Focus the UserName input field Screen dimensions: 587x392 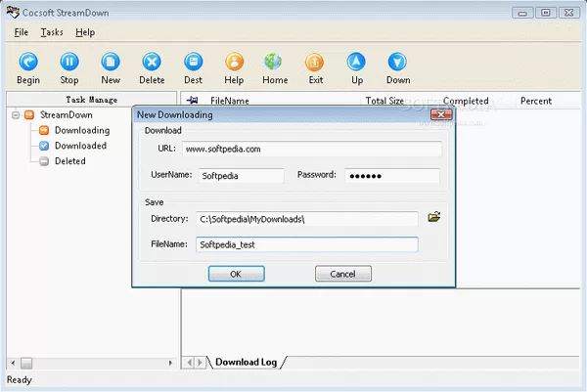[x=241, y=175]
